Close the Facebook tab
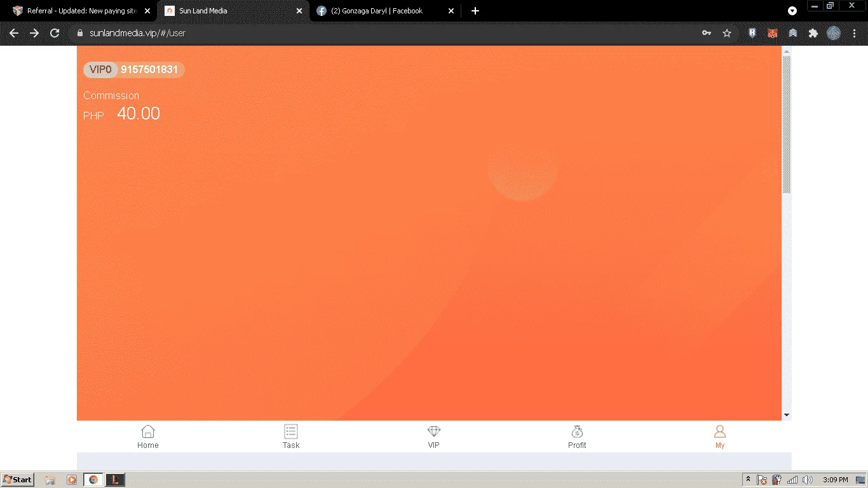 (x=451, y=11)
